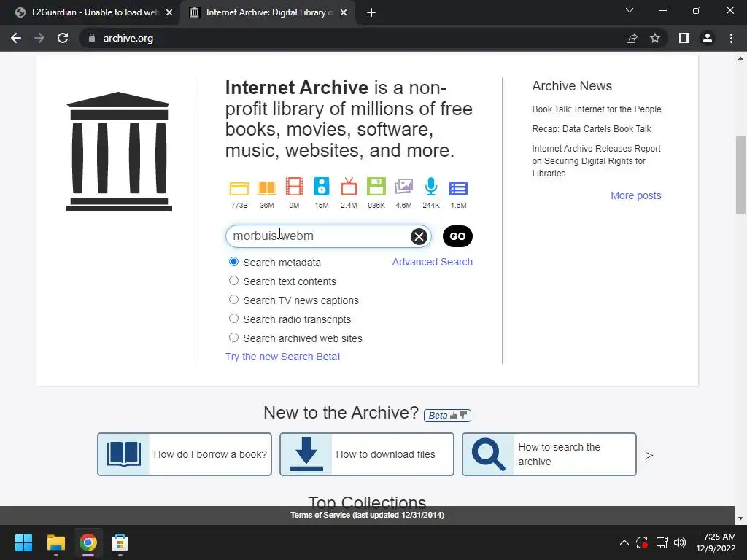Open How to download files card
The width and height of the screenshot is (747, 560).
tap(366, 454)
